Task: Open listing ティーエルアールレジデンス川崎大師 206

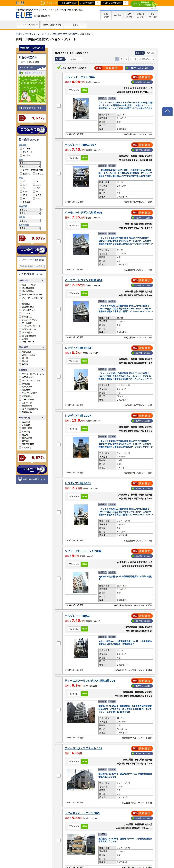Action: [90, 681]
